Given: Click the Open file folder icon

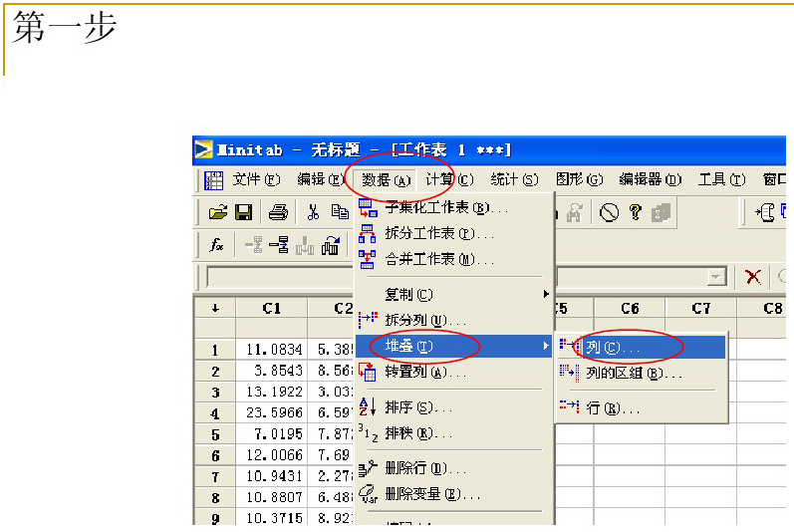Looking at the screenshot, I should (x=218, y=212).
